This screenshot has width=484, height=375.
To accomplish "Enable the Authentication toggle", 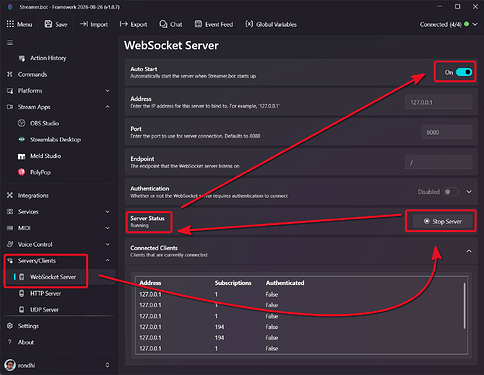I will click(451, 192).
